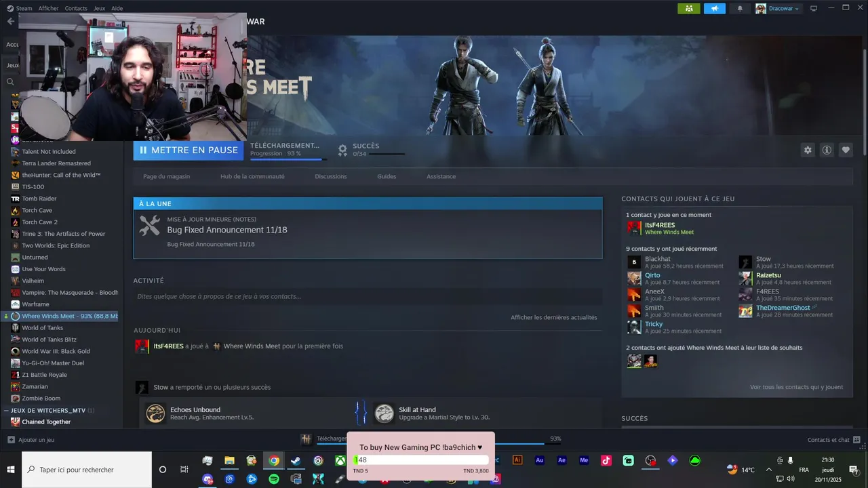Click Windows search box Taper ici pour rechercher
868x488 pixels.
coord(87,470)
